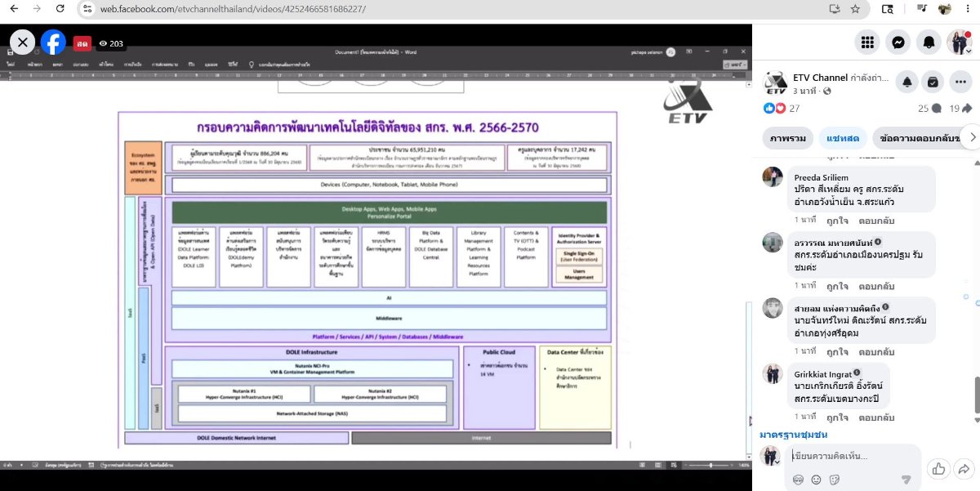Switch to the ข้อความตอบกลับ tab
The height and width of the screenshot is (491, 980).
tap(919, 137)
